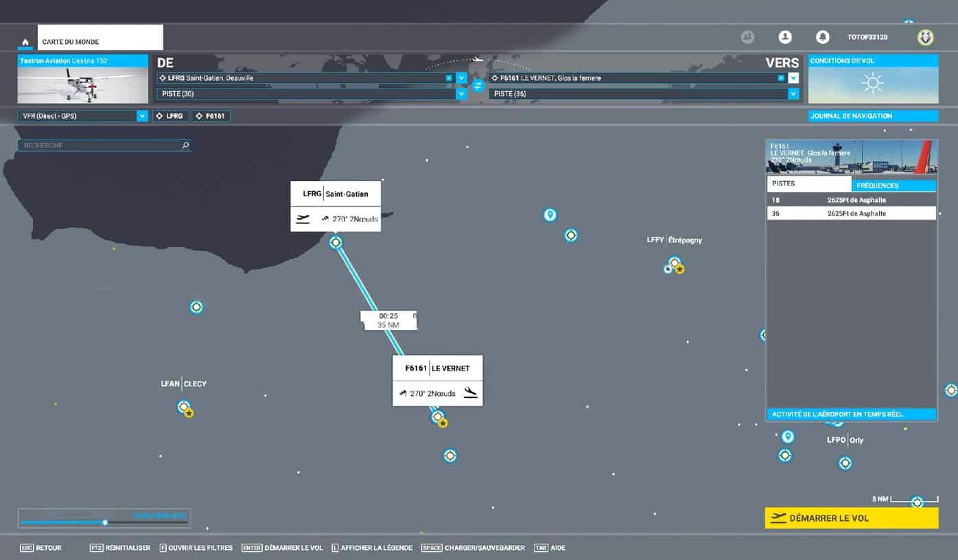Click the slider at bottom left
The width and height of the screenshot is (958, 560).
click(x=104, y=522)
